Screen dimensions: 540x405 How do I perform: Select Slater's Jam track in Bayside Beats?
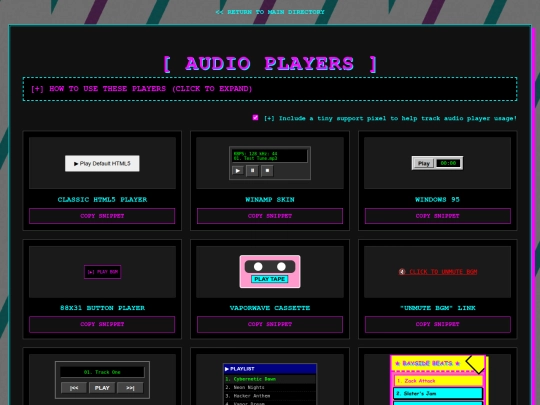pyautogui.click(x=438, y=393)
